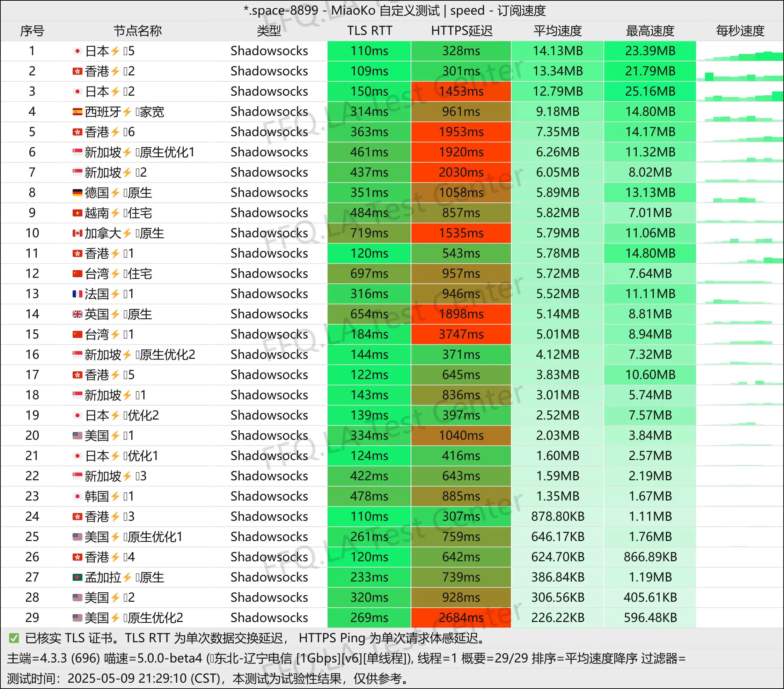Click the TLS RTT column header
This screenshot has height=689, width=784.
[369, 31]
